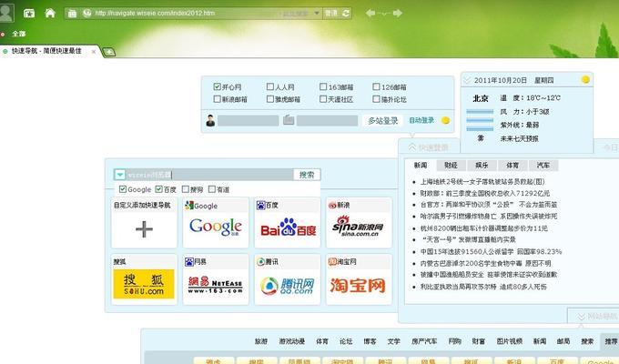Open the favorites star folder icon
619x364 pixels.
point(29,14)
